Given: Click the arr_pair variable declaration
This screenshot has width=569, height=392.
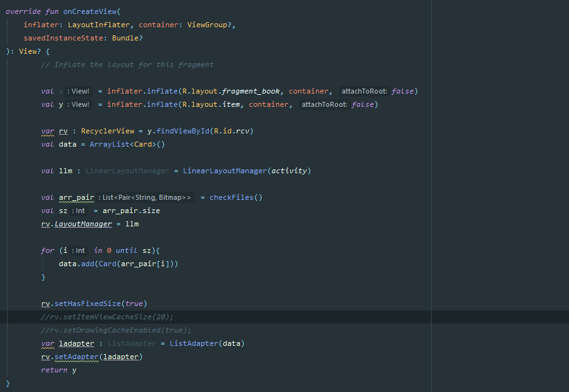Looking at the screenshot, I should 76,198.
